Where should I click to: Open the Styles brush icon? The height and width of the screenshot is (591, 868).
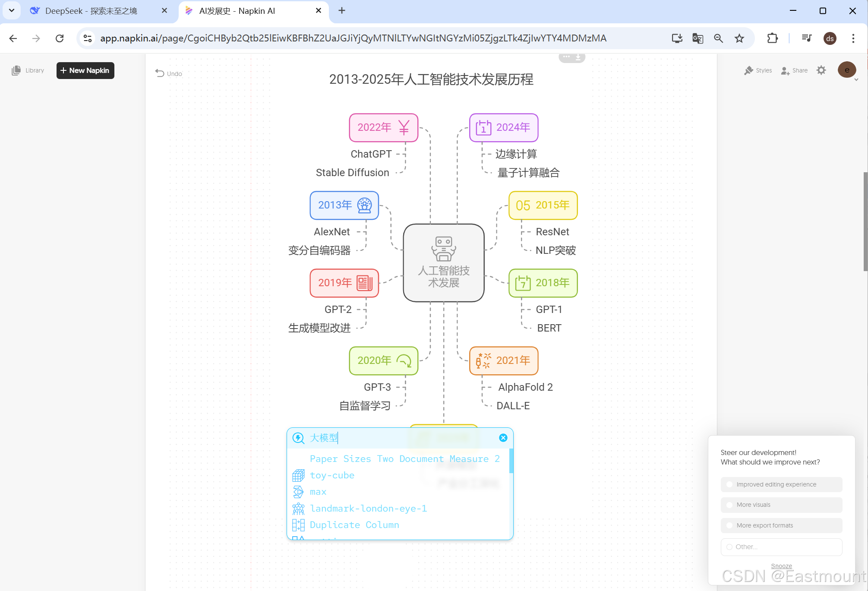(x=748, y=70)
